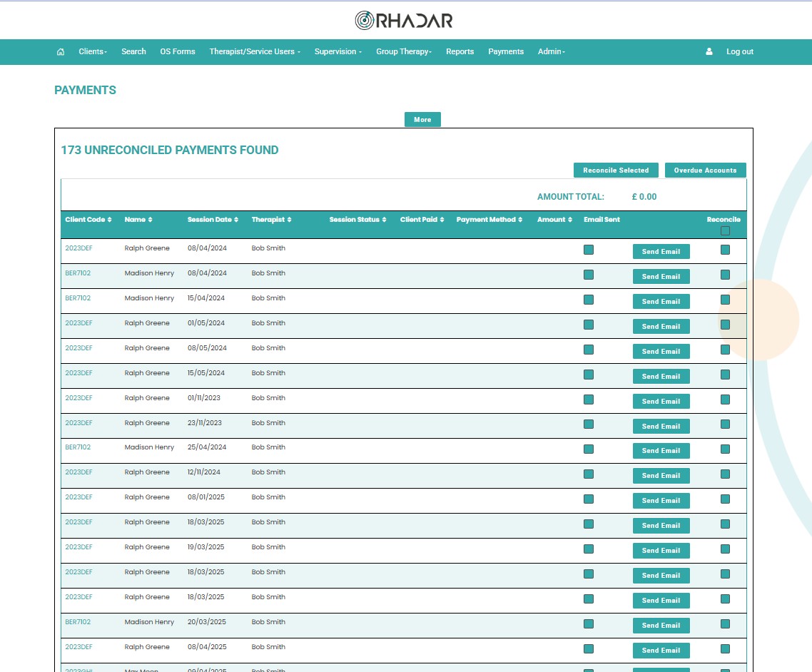Tick Reconcile checkbox for Madison Henry 25/04/2024

725,449
